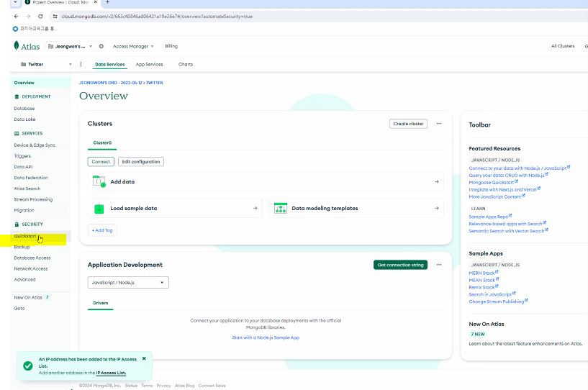Screen dimensions: 588x390
Task: Open Backup in the sidebar
Action: click(x=22, y=247)
